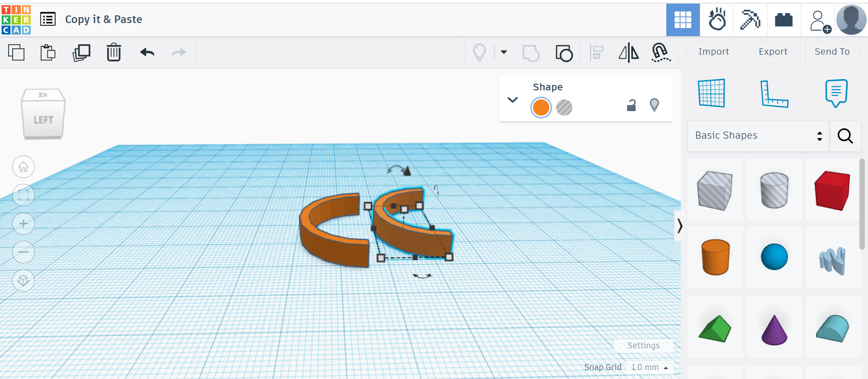The height and width of the screenshot is (379, 868).
Task: Click the Copy tool icon
Action: (16, 52)
